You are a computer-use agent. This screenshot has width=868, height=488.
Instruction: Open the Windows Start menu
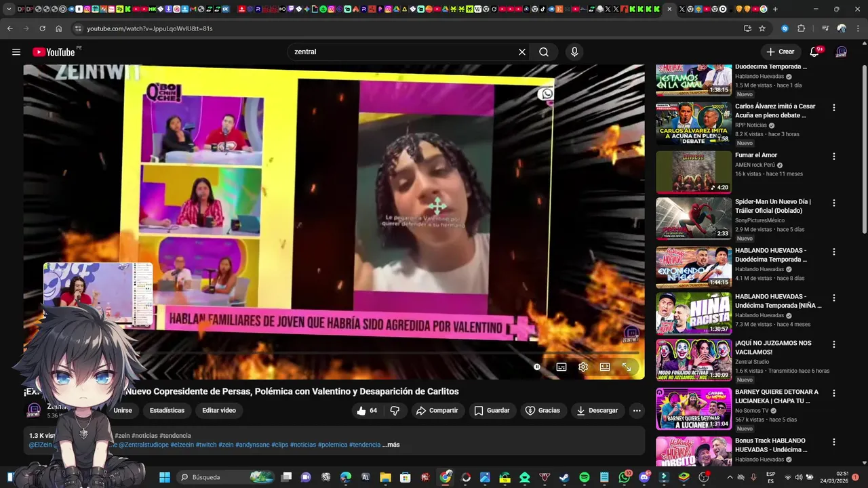click(165, 477)
